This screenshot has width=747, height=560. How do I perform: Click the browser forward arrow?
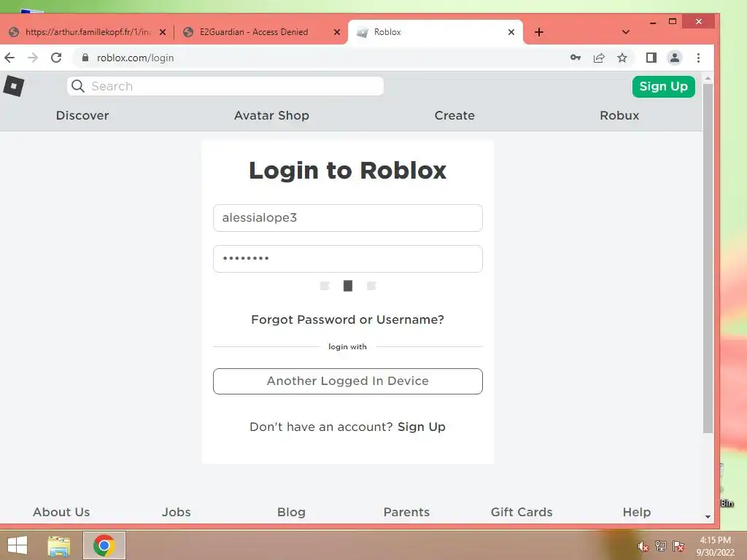[32, 58]
